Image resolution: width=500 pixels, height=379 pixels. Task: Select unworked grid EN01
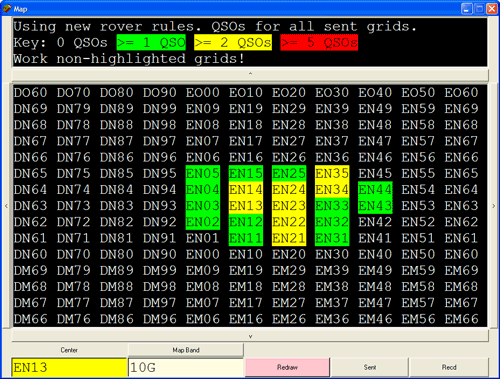[203, 238]
